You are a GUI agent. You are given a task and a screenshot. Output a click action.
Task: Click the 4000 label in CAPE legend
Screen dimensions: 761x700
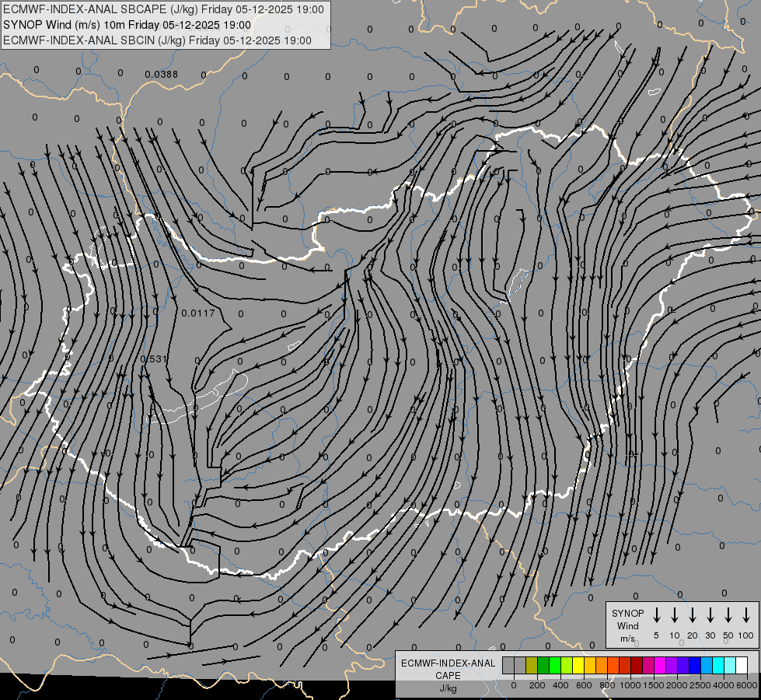pyautogui.click(x=724, y=685)
